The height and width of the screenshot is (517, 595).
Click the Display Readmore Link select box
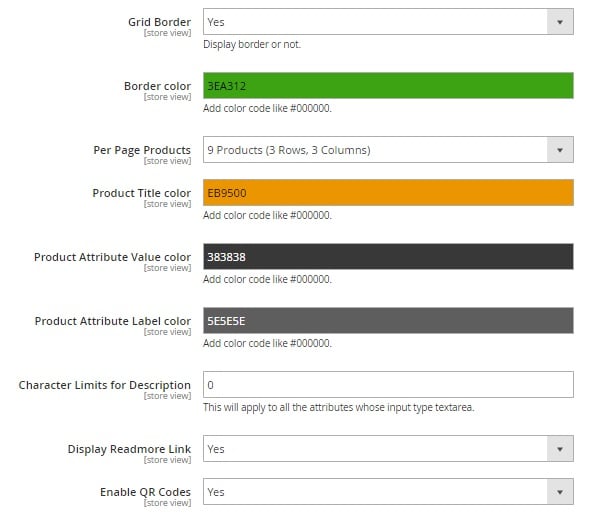click(388, 449)
